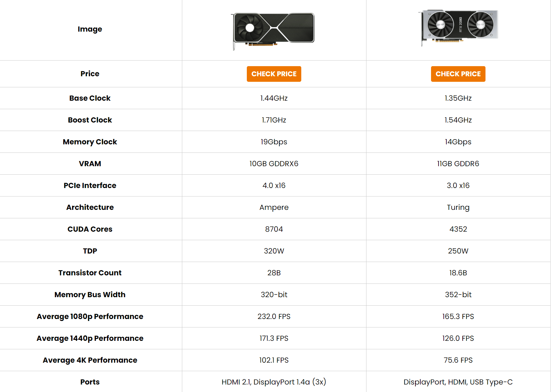Select the 11GB GDDR6 cell
The height and width of the screenshot is (392, 552).
pos(458,164)
